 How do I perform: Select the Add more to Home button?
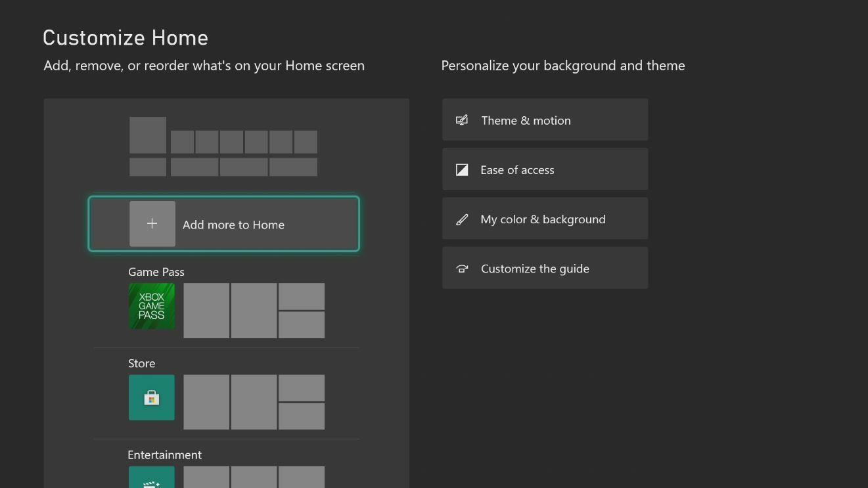(224, 224)
